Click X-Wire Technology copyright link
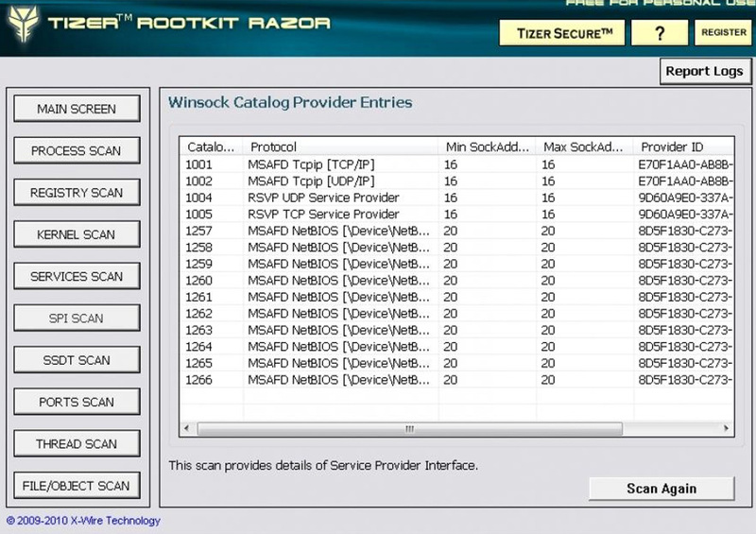The image size is (756, 534). [x=83, y=521]
